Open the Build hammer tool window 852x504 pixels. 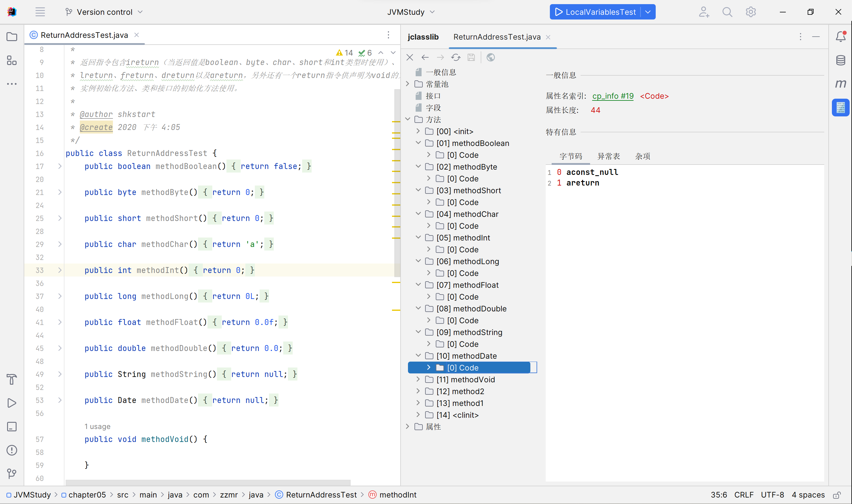pyautogui.click(x=12, y=379)
